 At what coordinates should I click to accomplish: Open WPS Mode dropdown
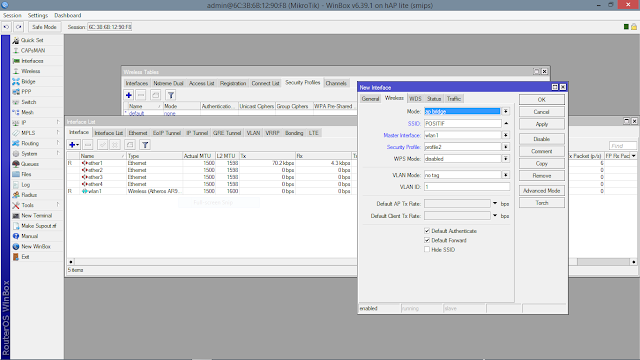pos(506,159)
